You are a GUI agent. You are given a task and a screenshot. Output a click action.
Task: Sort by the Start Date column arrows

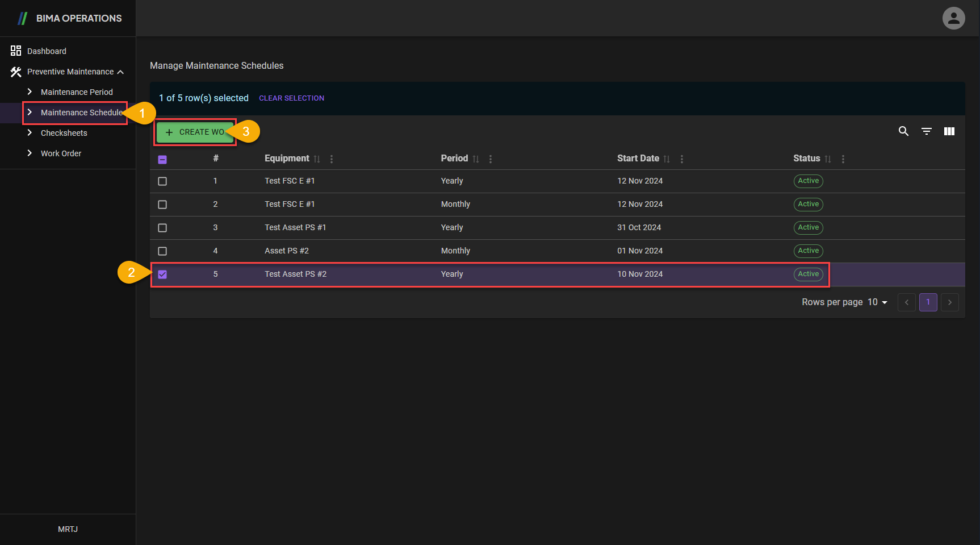[x=667, y=159]
